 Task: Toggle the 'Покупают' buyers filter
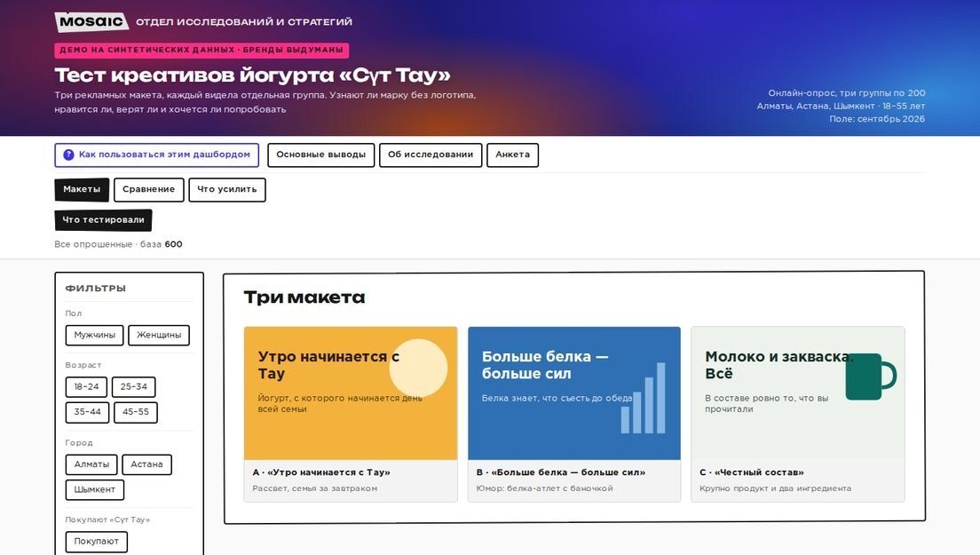tap(96, 542)
